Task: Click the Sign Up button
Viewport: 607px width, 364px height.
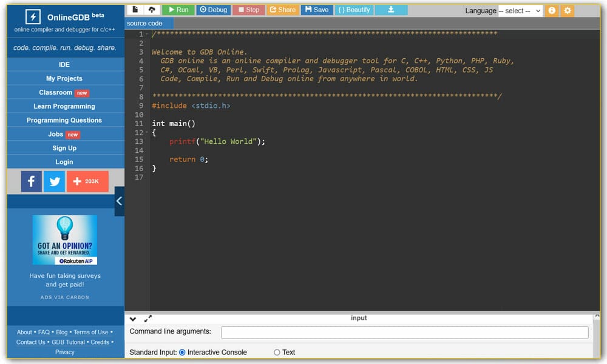Action: click(64, 148)
